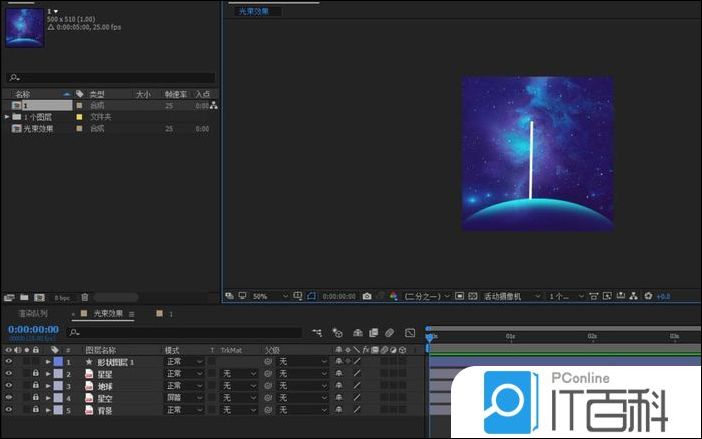Expand the 1 个图层 folder
Viewport: 702px width, 439px height.
(6, 117)
